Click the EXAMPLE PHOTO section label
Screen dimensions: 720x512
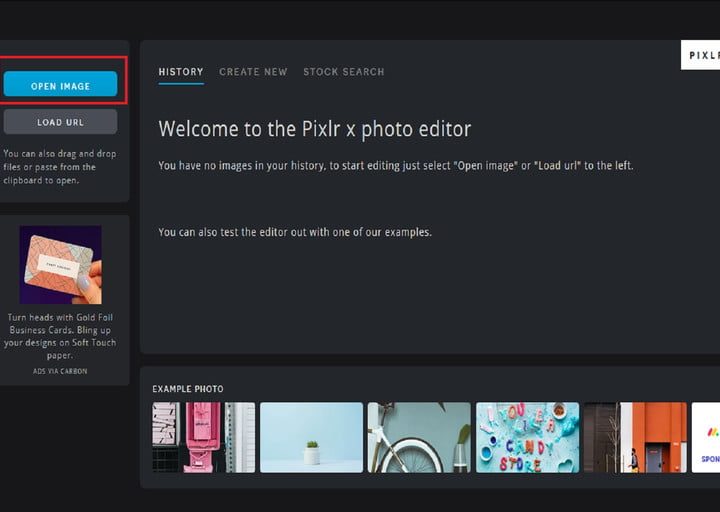coord(188,389)
